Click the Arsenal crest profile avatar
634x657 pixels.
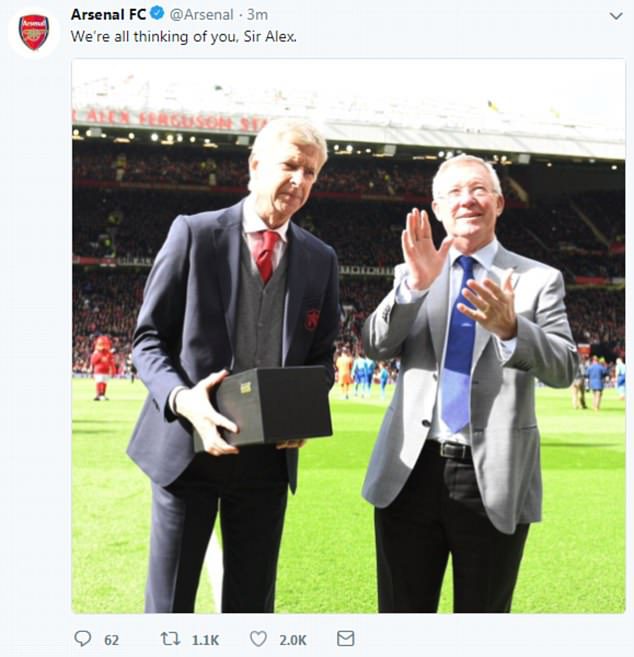[x=34, y=31]
